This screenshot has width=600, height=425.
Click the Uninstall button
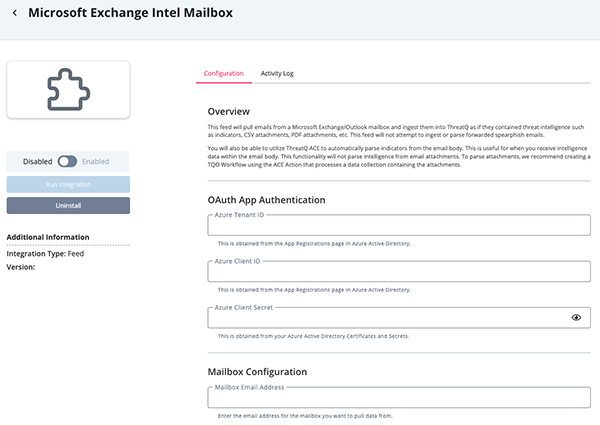click(x=68, y=205)
